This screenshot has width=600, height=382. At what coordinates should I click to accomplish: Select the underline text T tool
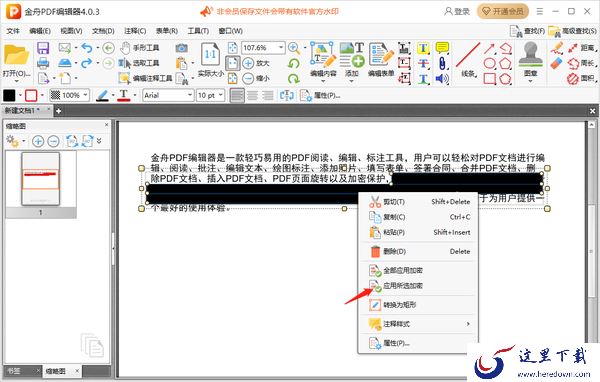(423, 79)
